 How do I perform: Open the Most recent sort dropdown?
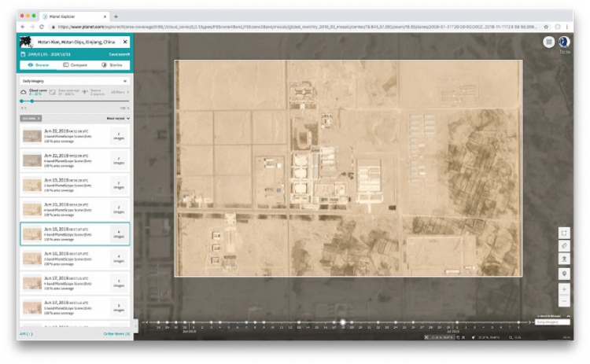[118, 119]
